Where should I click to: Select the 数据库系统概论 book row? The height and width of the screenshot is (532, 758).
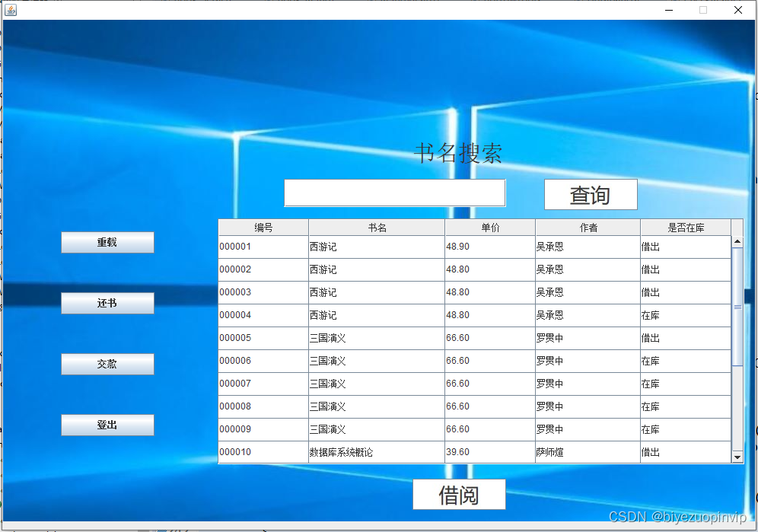(x=474, y=452)
